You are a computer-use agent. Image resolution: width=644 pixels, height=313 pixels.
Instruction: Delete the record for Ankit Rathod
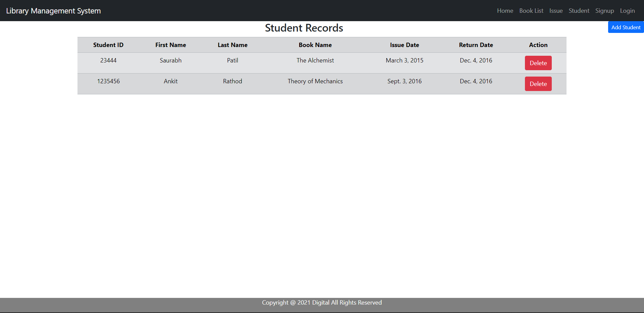click(538, 84)
